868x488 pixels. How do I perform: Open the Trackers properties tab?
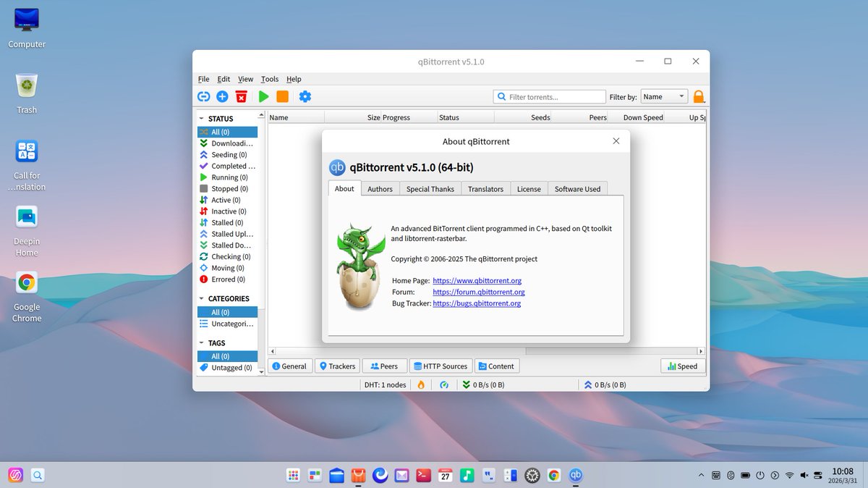tap(337, 366)
